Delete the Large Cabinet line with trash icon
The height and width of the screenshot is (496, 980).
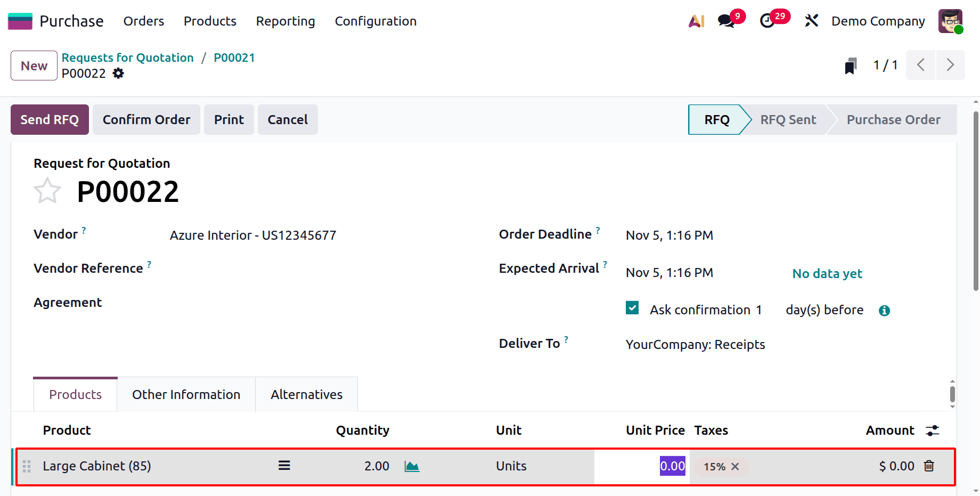tap(929, 466)
